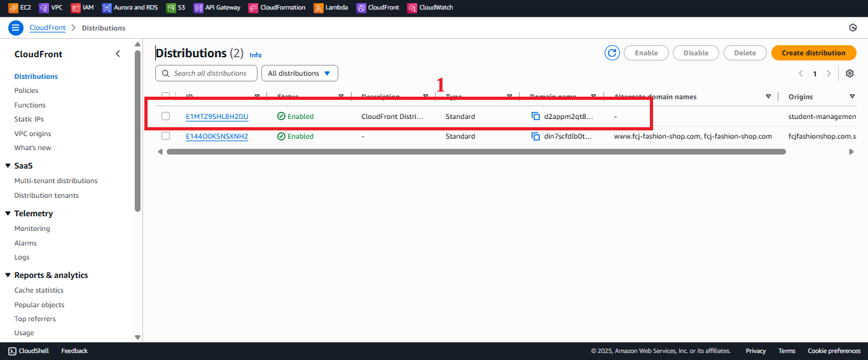Click the search magnifier icon
This screenshot has height=360, width=868.
(166, 73)
